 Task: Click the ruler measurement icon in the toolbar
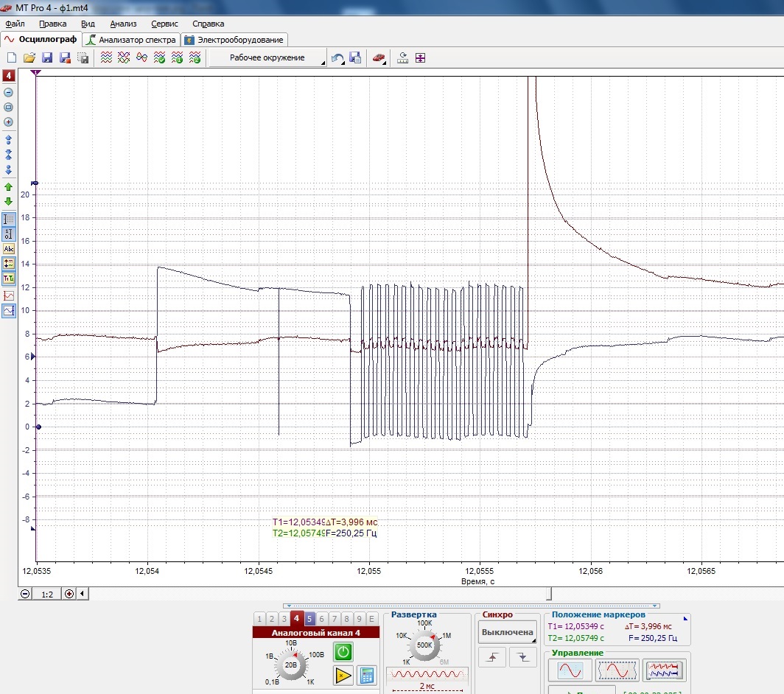(402, 58)
